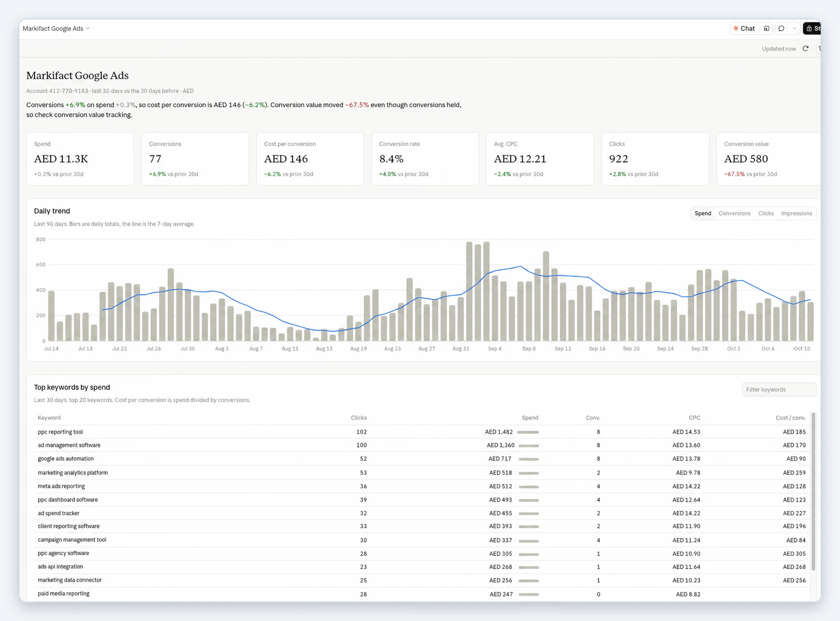This screenshot has height=621, width=840.
Task: Select the Spend AED 11.3K summary card
Action: pyautogui.click(x=80, y=159)
